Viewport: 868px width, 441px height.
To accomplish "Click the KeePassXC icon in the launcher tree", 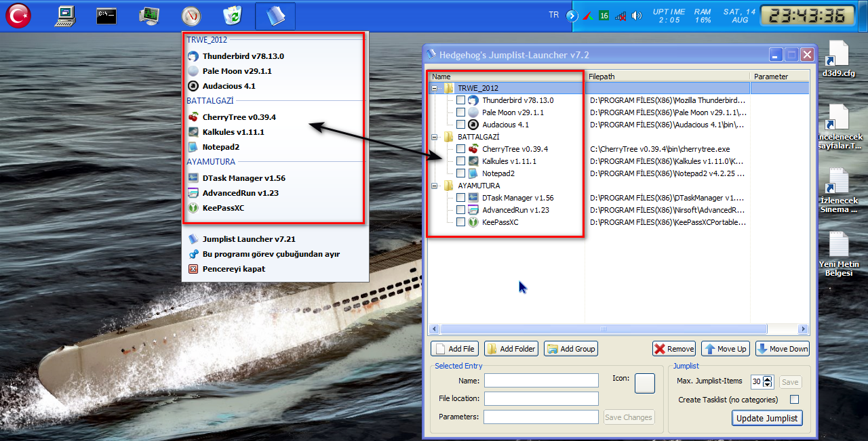I will (x=473, y=222).
